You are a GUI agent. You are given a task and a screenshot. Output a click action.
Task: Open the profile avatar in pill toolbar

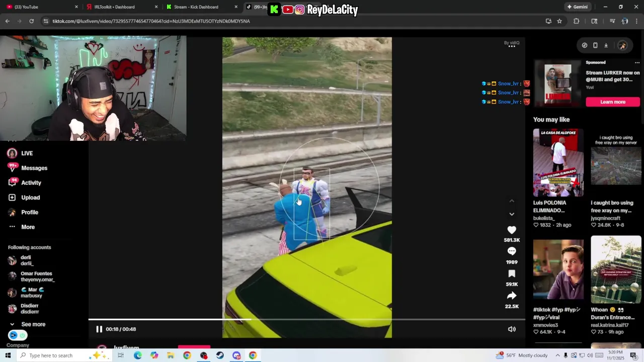coord(622,45)
